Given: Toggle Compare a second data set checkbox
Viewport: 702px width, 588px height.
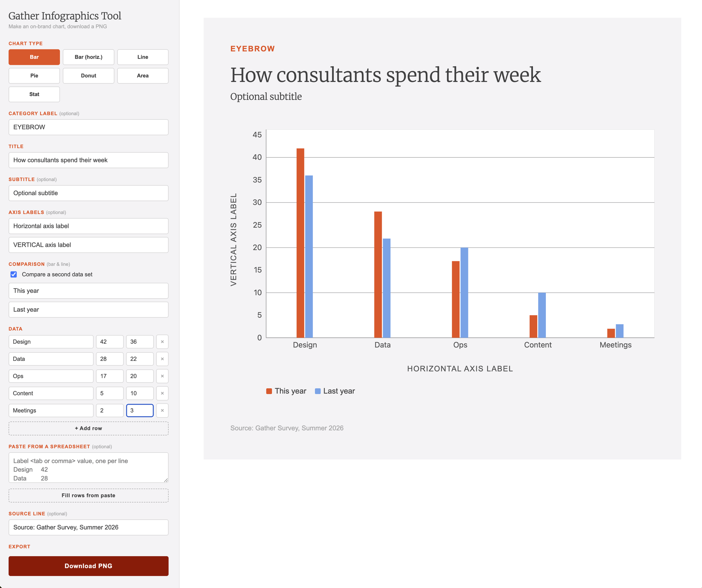Looking at the screenshot, I should point(14,274).
